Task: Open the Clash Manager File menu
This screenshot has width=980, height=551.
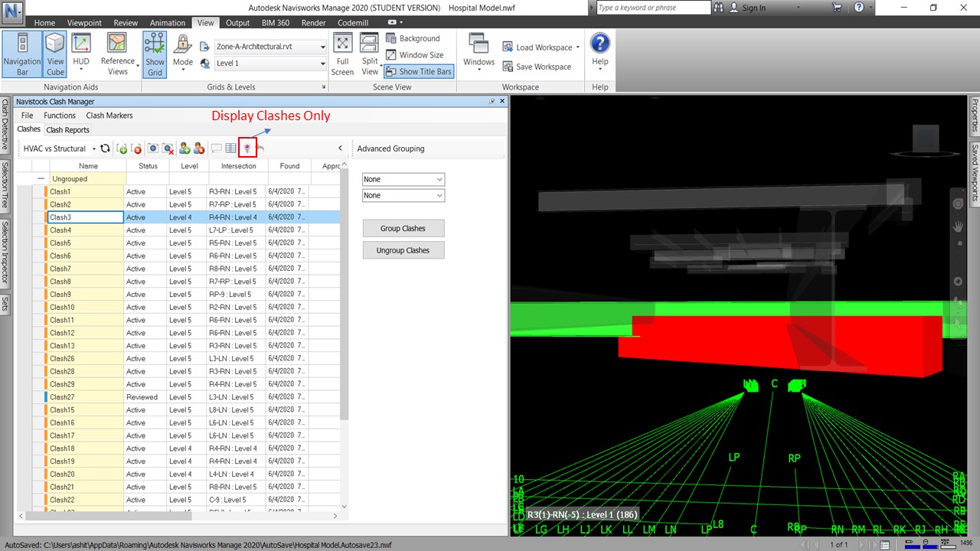Action: [x=27, y=116]
